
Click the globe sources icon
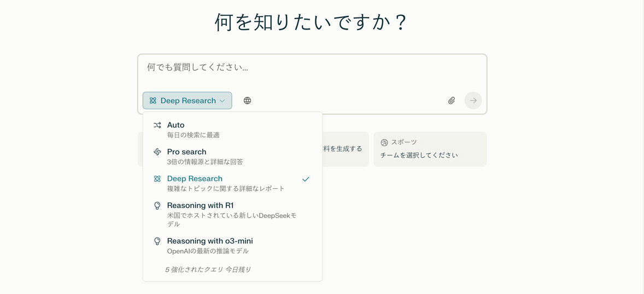tap(247, 100)
